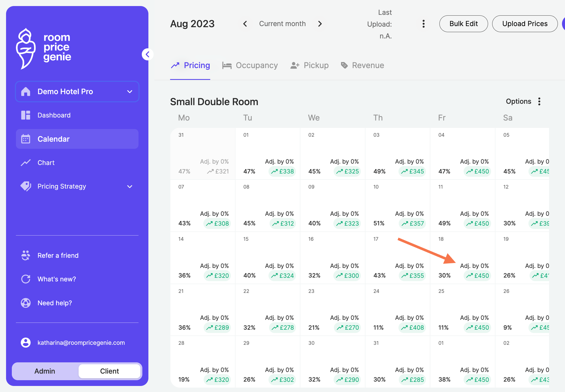Viewport: 565px width, 392px height.
Task: Click trend icon in £338 price chip
Action: coord(274,172)
